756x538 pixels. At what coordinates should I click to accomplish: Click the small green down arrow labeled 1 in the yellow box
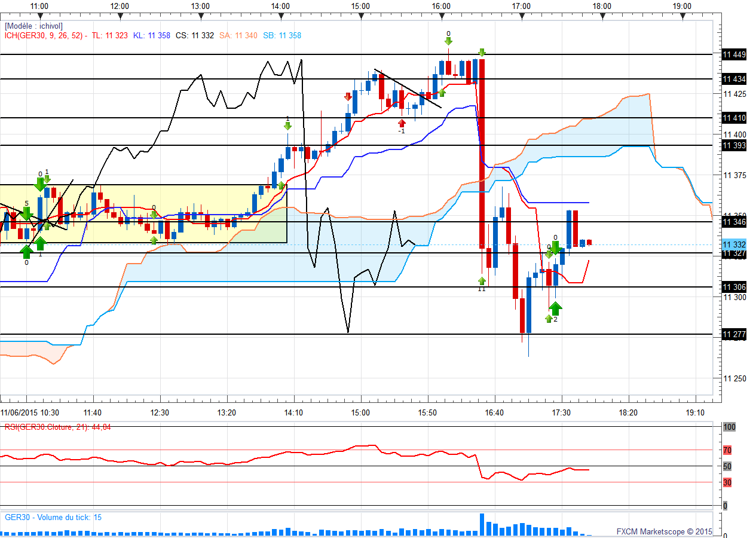point(47,179)
